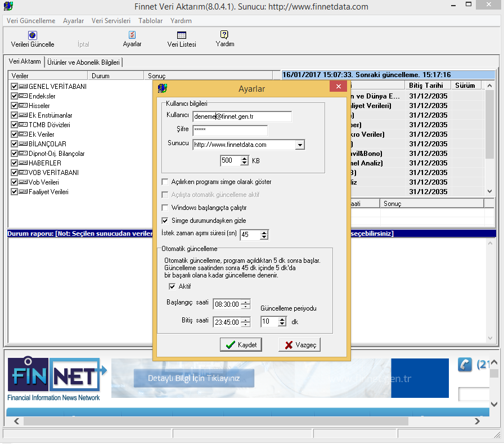This screenshot has width=504, height=444.
Task: Uncheck the Hisseler checkbox
Action: click(x=14, y=105)
